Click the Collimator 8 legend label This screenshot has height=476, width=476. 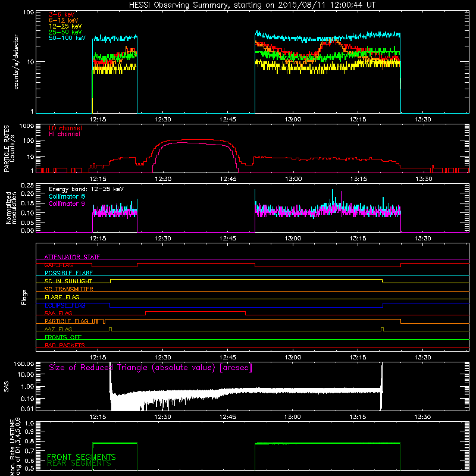pos(67,196)
